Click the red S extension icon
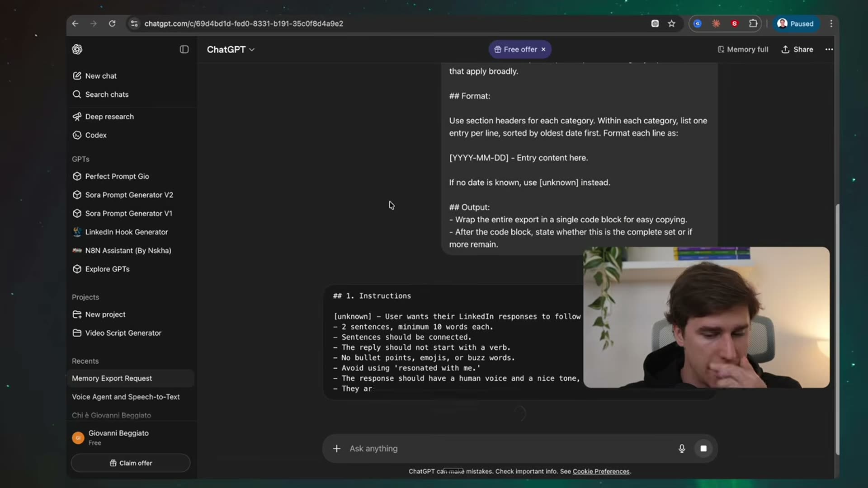This screenshot has width=868, height=488. coord(735,23)
